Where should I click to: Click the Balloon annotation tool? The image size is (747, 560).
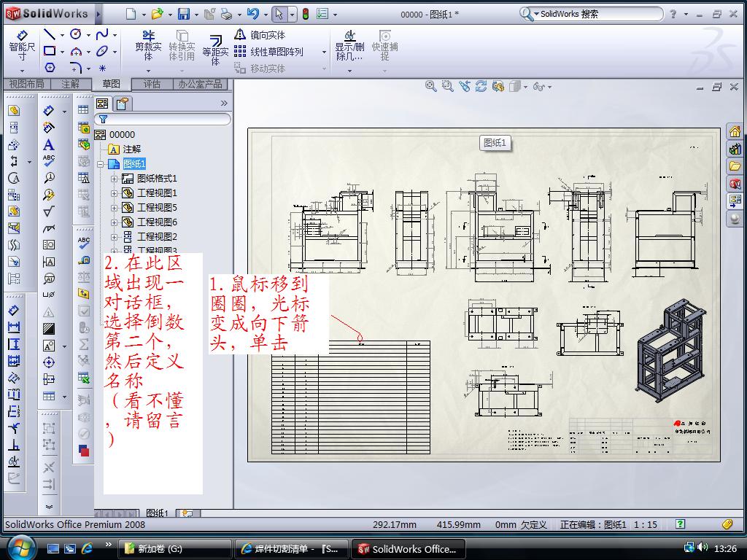[x=49, y=178]
